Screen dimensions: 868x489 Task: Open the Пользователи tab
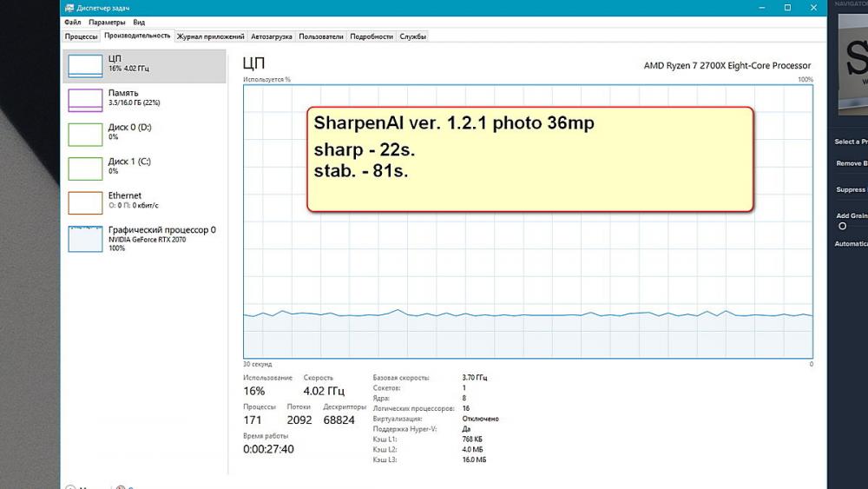pyautogui.click(x=321, y=36)
